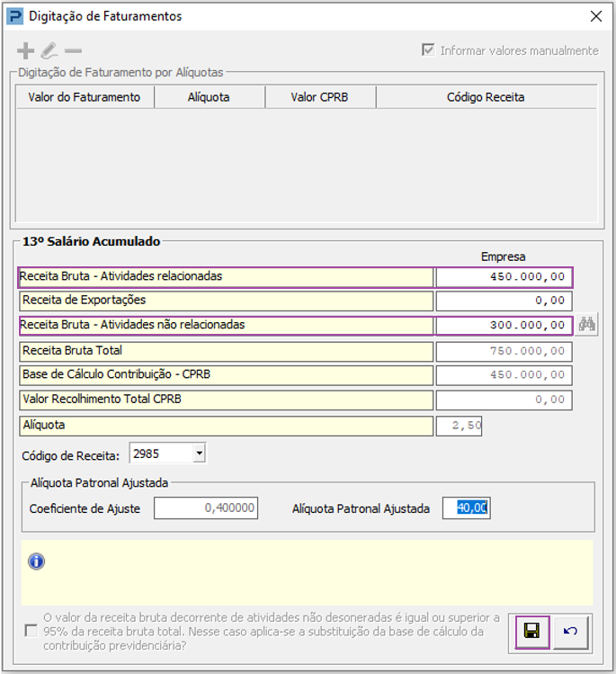Select Receita Bruta Atividades não relacionadas field
616x674 pixels.
tap(504, 326)
